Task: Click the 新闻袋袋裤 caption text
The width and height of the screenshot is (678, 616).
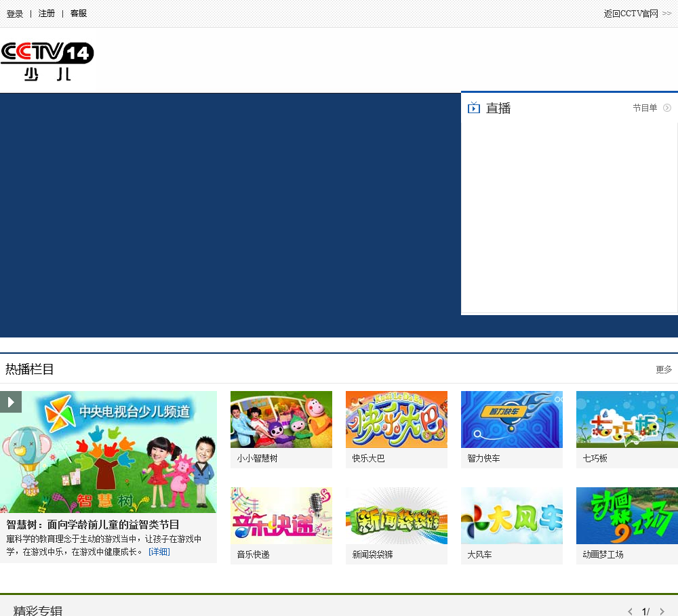Action: click(x=372, y=554)
